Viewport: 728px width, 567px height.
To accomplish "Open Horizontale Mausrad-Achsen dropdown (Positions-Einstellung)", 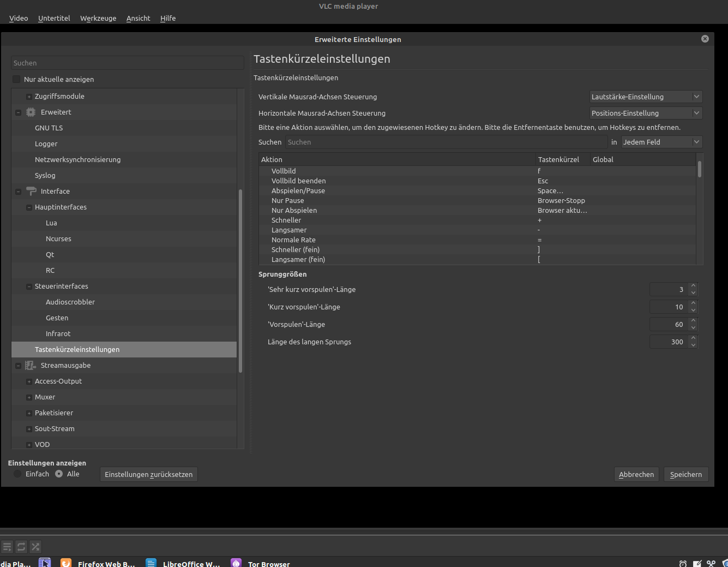I will point(646,113).
